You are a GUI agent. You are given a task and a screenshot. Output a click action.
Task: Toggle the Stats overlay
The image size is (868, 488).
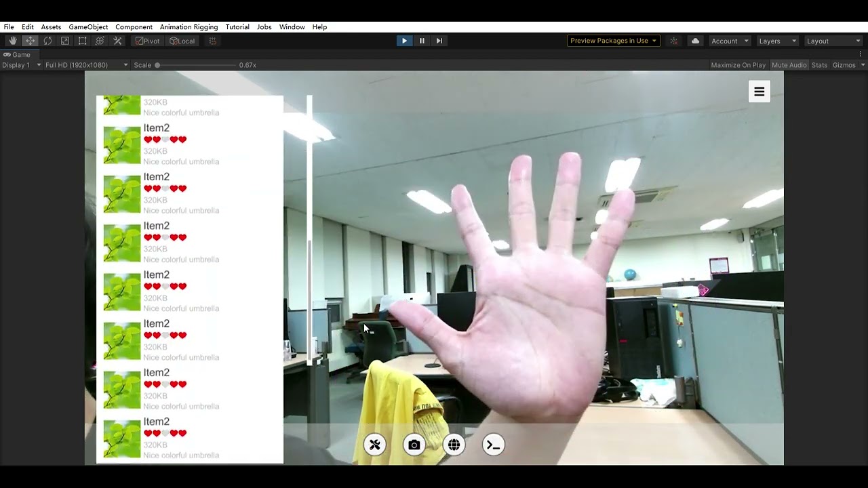tap(819, 65)
